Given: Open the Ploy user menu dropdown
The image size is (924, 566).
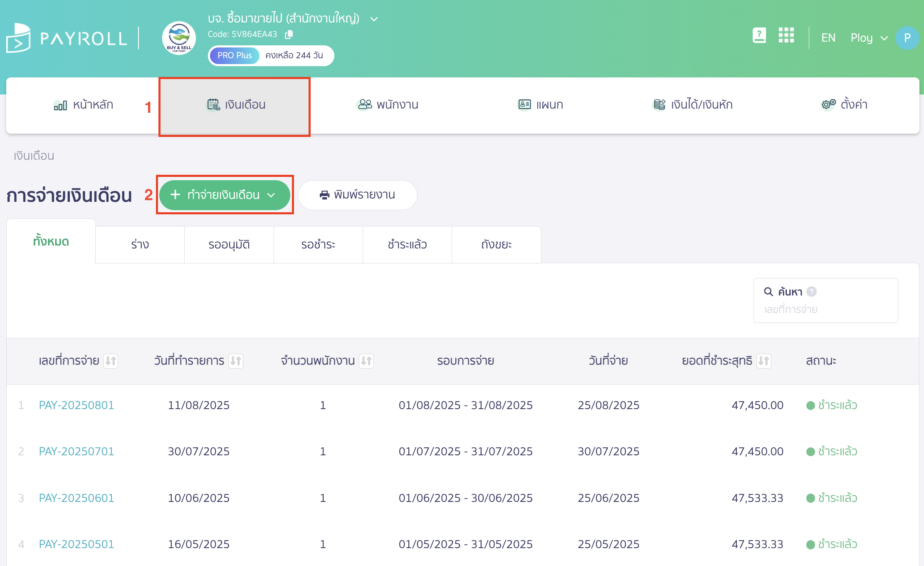Looking at the screenshot, I should (x=869, y=38).
